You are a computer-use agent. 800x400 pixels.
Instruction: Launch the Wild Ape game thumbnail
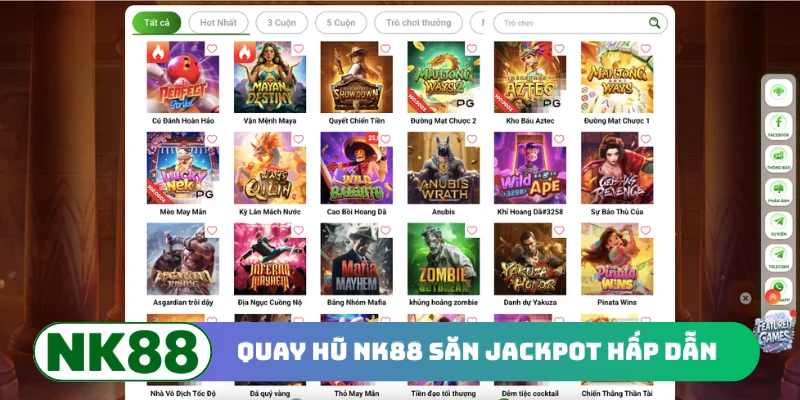click(x=530, y=168)
